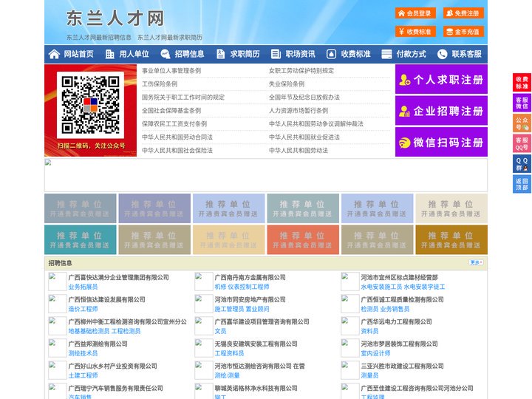Open company 广西华远电力工程有限公司

click(x=396, y=321)
